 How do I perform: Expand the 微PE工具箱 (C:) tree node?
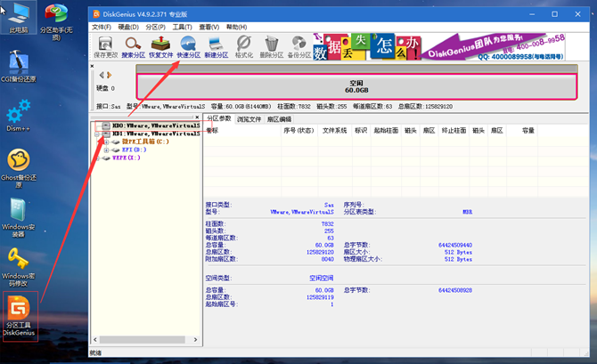click(107, 142)
